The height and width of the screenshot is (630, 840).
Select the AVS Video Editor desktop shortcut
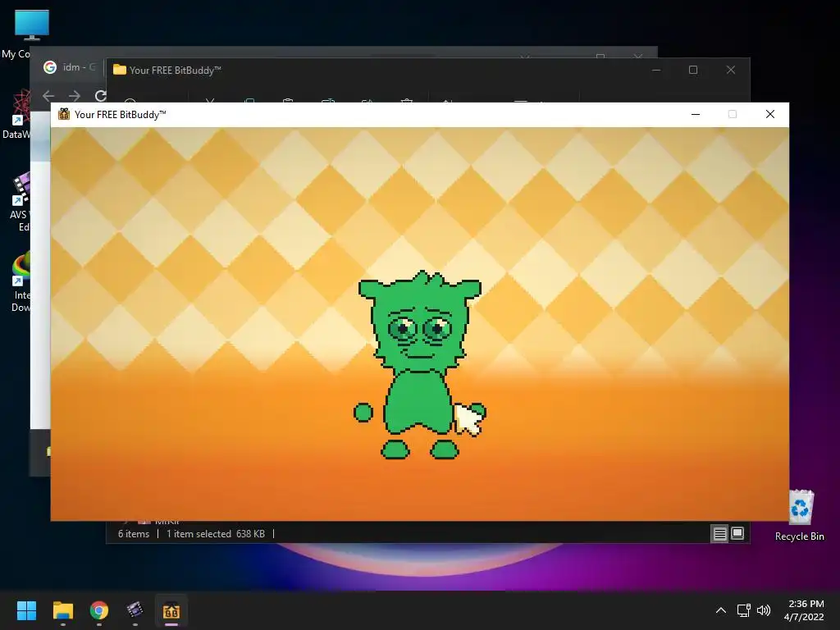click(21, 202)
